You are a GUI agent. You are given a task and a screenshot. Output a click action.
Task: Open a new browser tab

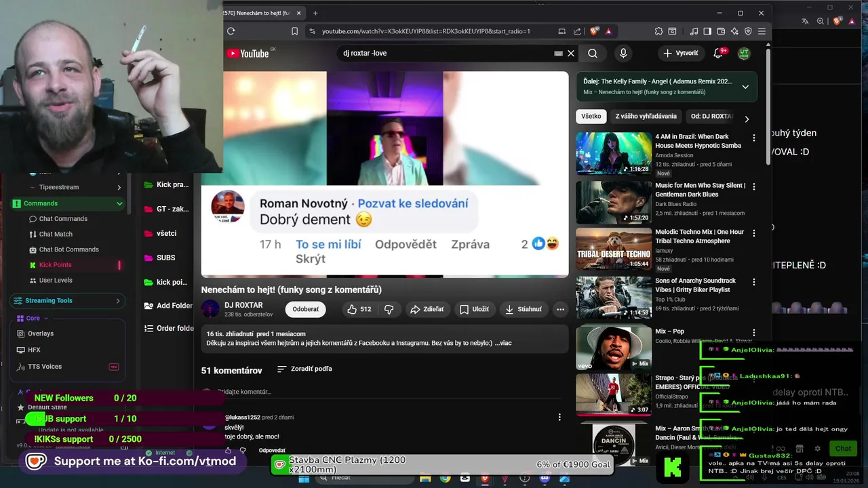[315, 13]
